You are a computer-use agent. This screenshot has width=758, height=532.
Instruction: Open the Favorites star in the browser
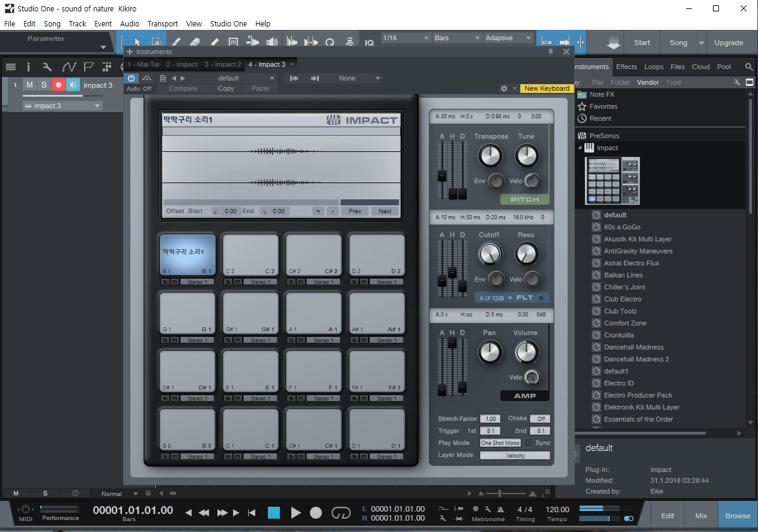[x=582, y=106]
